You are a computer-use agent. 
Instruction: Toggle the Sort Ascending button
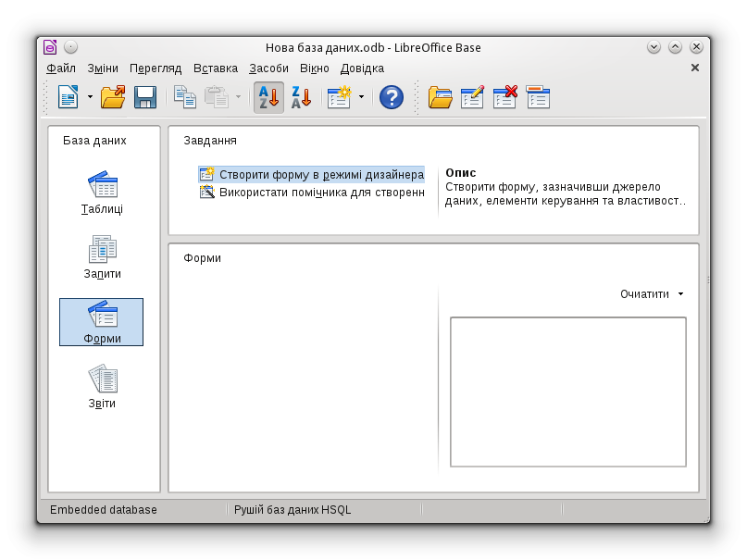(268, 97)
